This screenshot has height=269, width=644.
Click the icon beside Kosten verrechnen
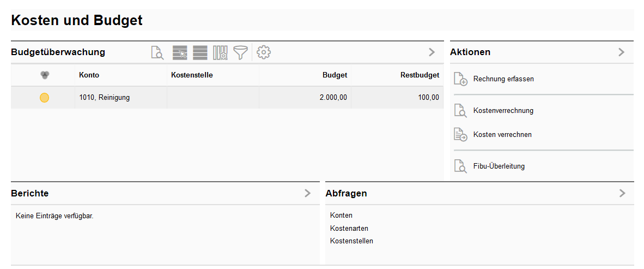tap(460, 135)
